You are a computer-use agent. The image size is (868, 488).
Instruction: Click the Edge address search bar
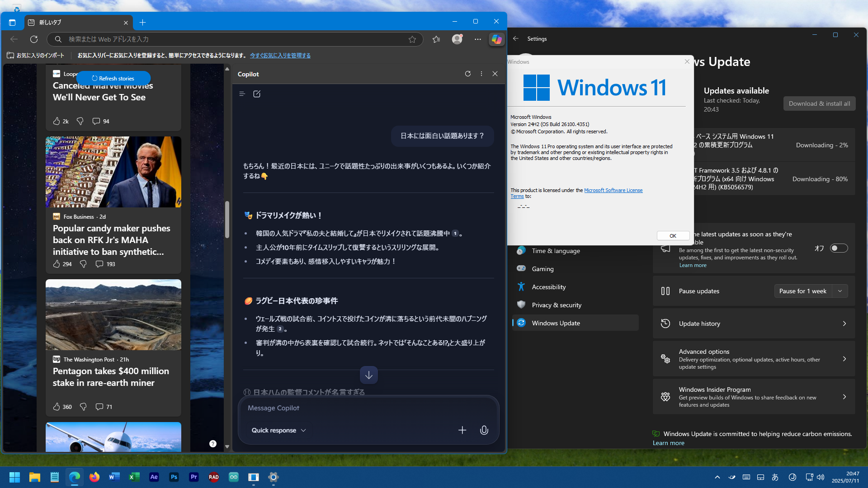(x=235, y=39)
